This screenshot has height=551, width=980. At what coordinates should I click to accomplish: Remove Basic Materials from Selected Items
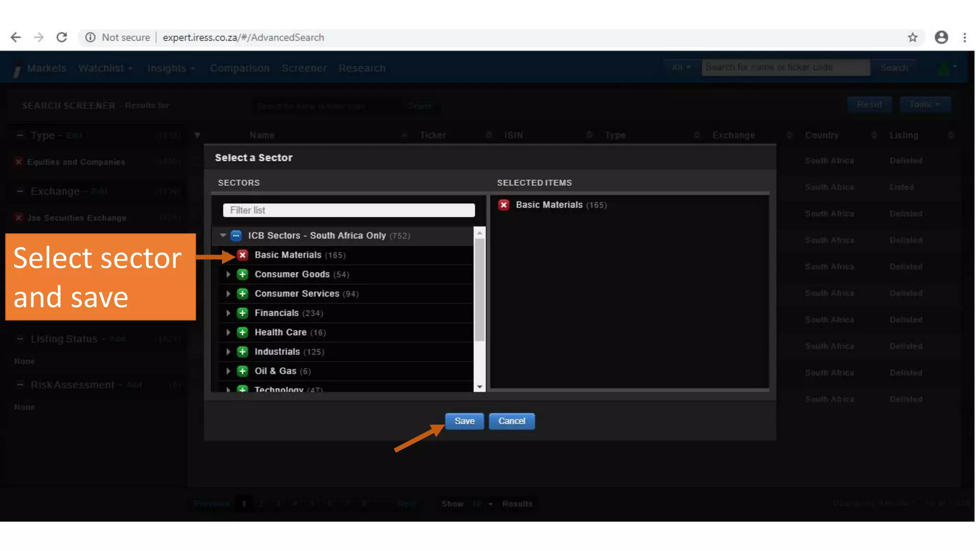coord(504,205)
